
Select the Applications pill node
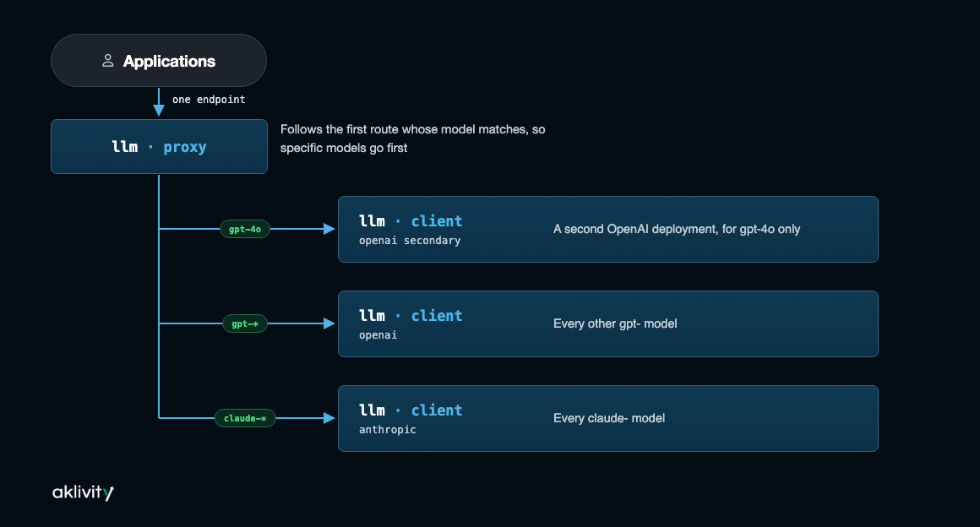[159, 61]
